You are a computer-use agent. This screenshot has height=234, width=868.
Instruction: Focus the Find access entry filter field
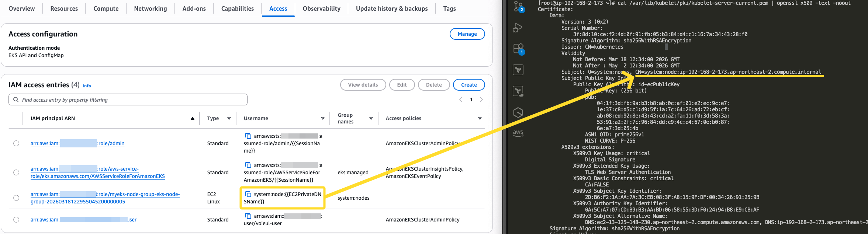[128, 99]
